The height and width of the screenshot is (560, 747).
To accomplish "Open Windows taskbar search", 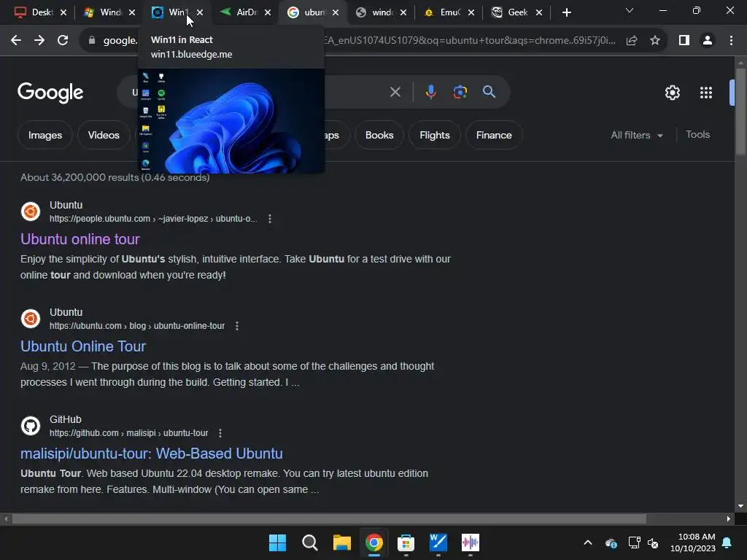I will [309, 542].
